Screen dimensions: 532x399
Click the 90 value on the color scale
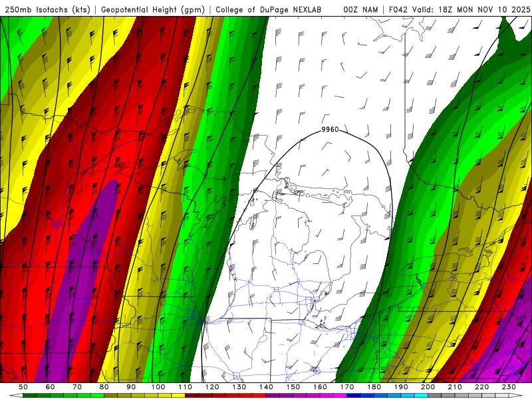pyautogui.click(x=131, y=387)
